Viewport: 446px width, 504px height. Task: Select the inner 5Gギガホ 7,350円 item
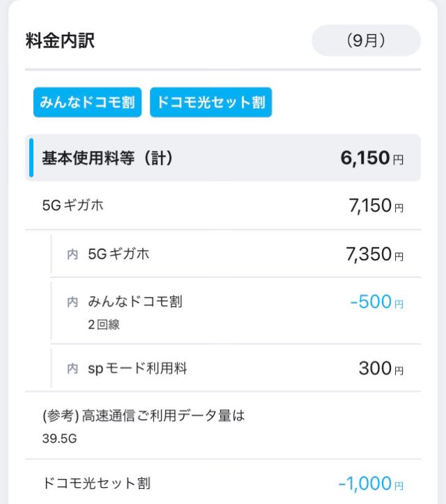(236, 254)
